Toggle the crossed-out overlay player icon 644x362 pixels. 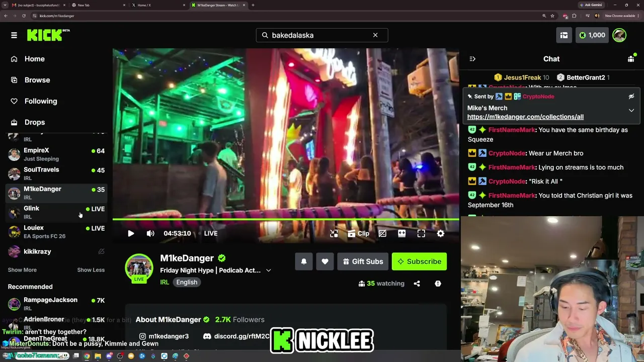tap(382, 233)
